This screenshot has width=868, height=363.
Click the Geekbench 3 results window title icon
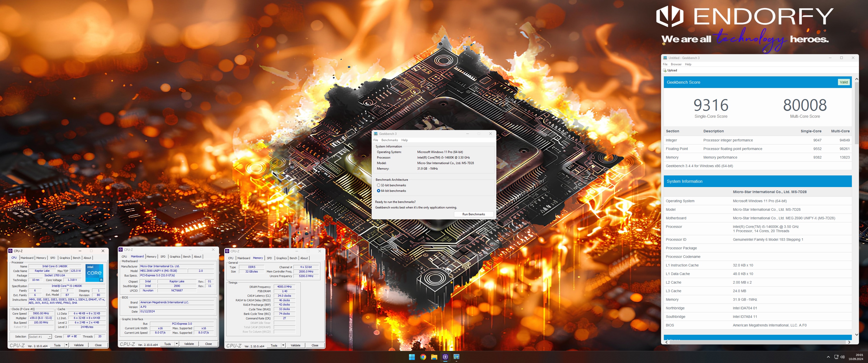coord(665,58)
